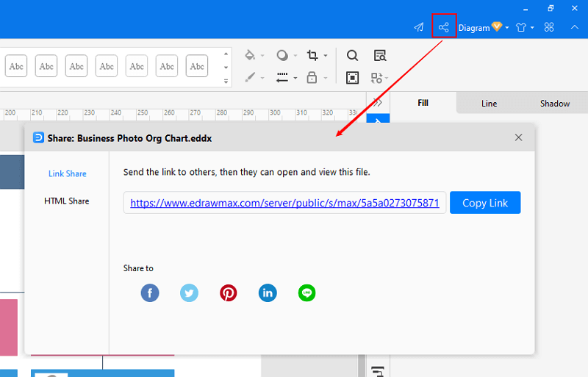Share to LinkedIn
This screenshot has width=588, height=377.
(268, 293)
